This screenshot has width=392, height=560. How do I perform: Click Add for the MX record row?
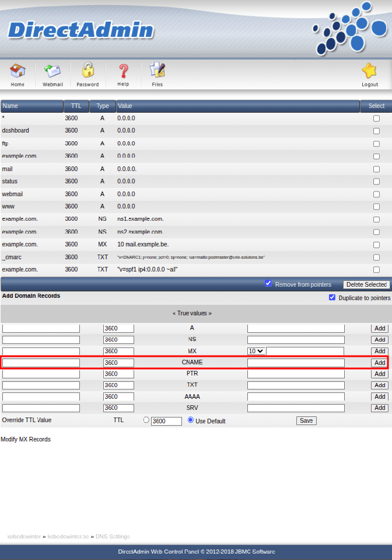pos(380,351)
